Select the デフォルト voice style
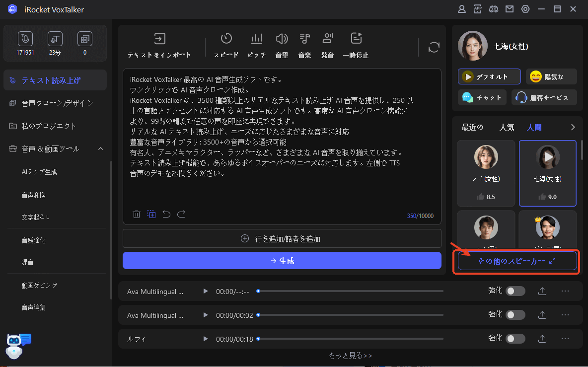Screen dimensions: 588x367 pos(489,76)
